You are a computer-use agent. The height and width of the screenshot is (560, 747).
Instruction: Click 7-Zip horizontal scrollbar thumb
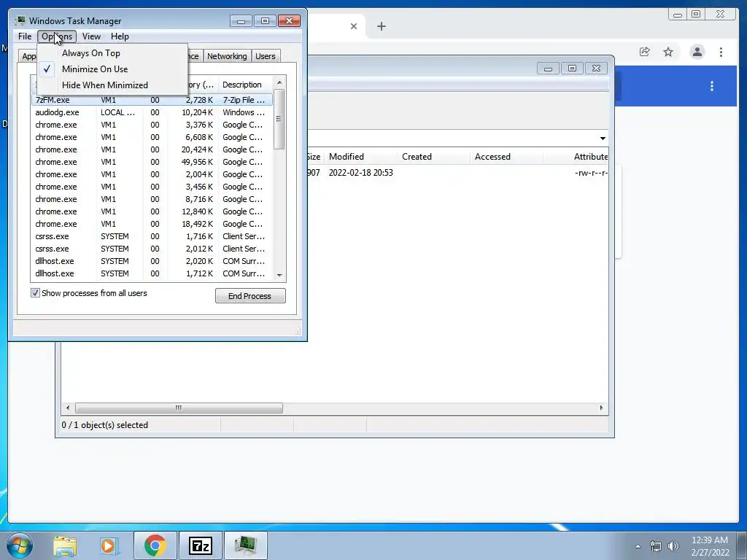click(x=179, y=408)
